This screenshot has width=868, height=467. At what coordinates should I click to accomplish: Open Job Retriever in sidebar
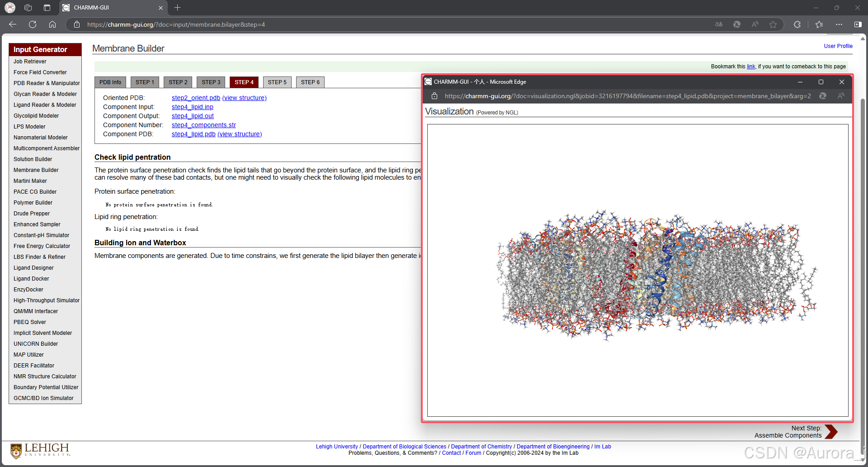30,62
